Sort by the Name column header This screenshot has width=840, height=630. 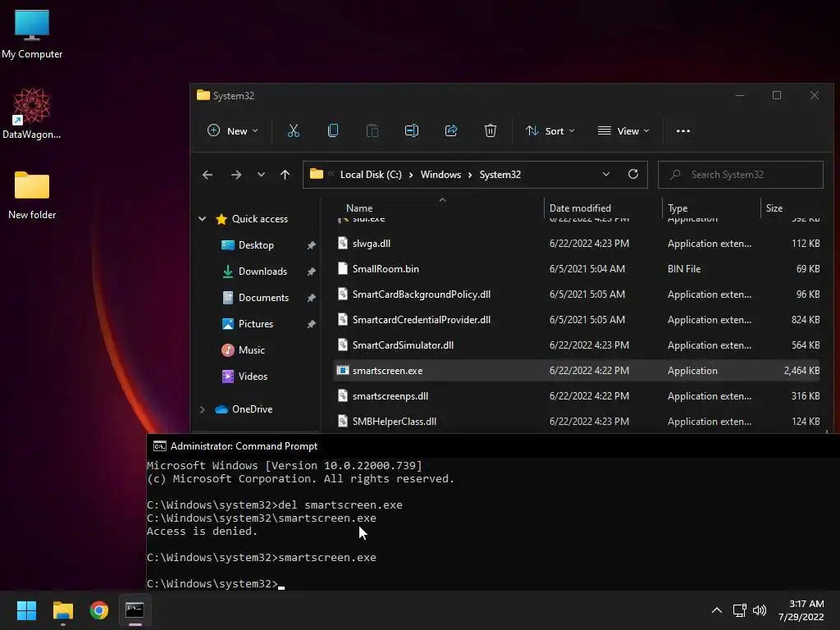359,208
